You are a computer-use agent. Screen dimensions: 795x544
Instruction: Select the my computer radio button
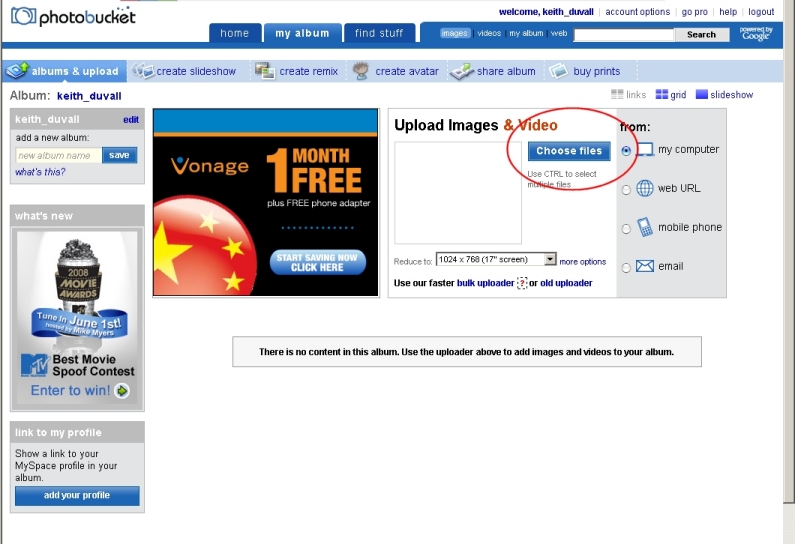(x=626, y=151)
